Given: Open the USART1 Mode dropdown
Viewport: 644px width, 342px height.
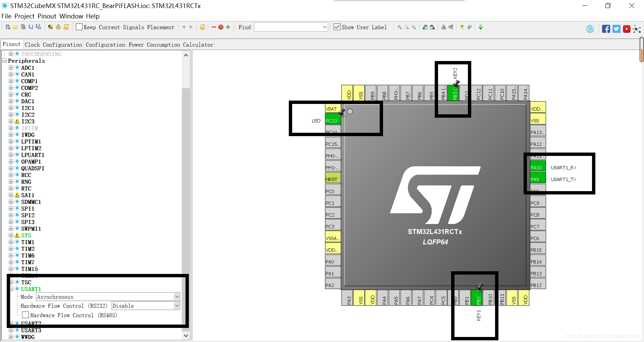Looking at the screenshot, I should click(177, 296).
